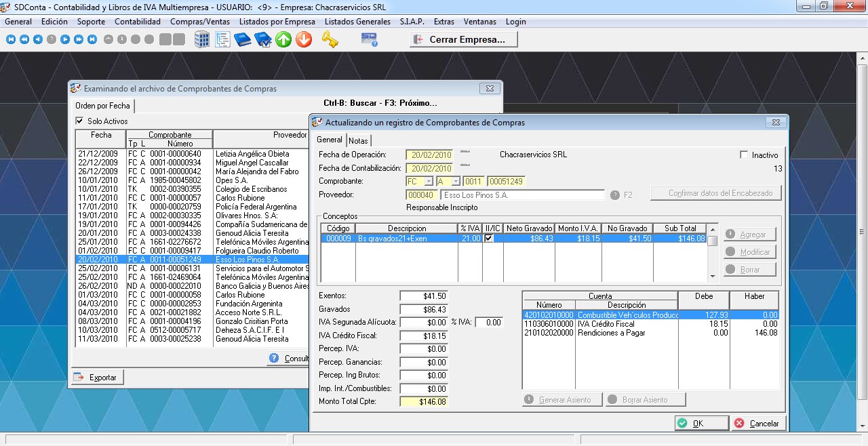
Task: Click the SD help icon in toolbar
Action: click(x=369, y=40)
